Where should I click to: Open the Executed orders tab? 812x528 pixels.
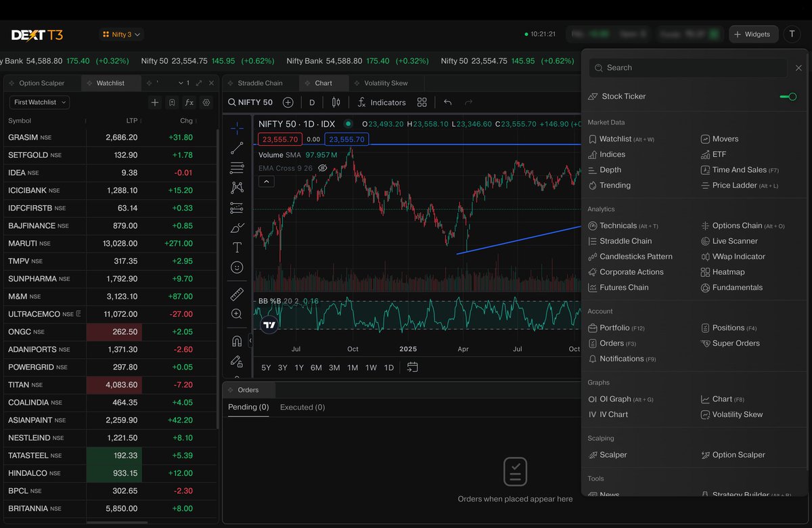(302, 407)
